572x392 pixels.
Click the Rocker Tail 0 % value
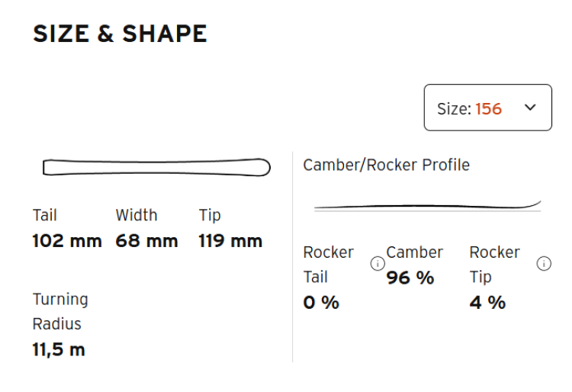pyautogui.click(x=321, y=302)
